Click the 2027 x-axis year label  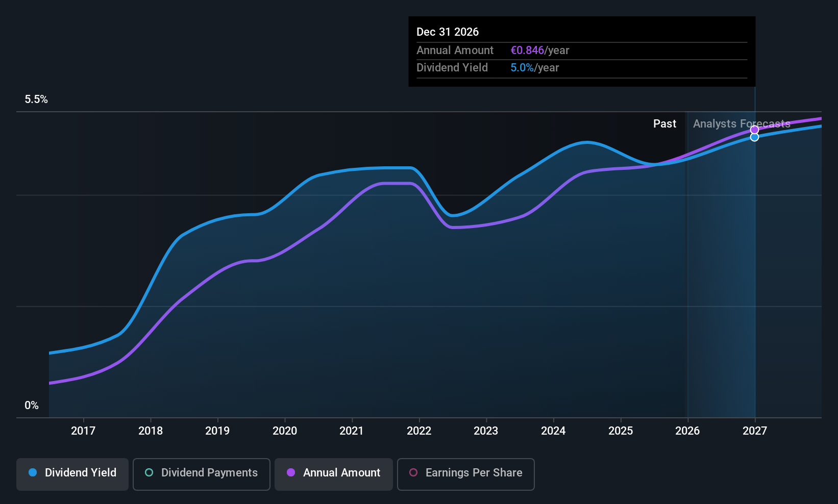(755, 431)
